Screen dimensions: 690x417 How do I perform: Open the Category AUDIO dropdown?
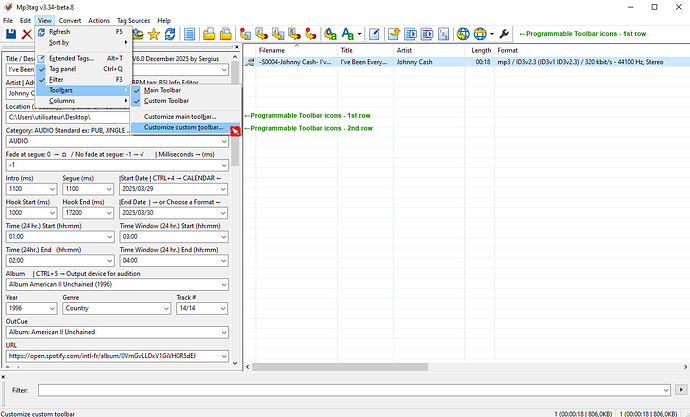point(224,141)
